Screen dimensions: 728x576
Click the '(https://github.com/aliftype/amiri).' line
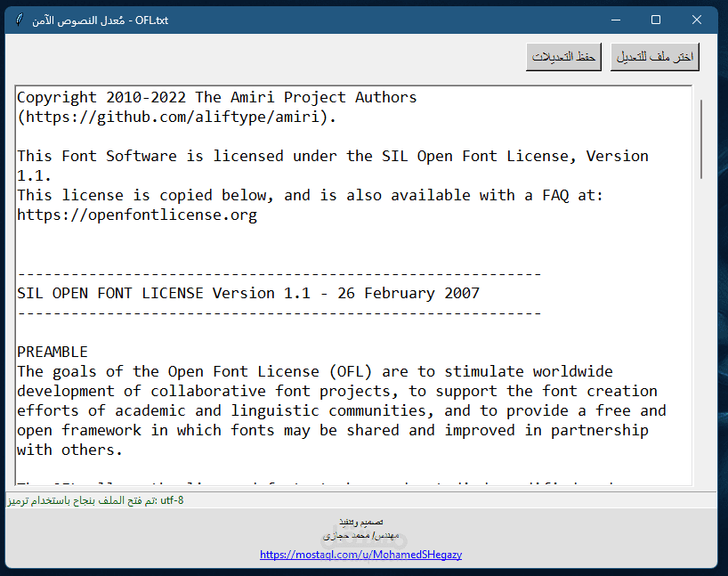(x=176, y=117)
